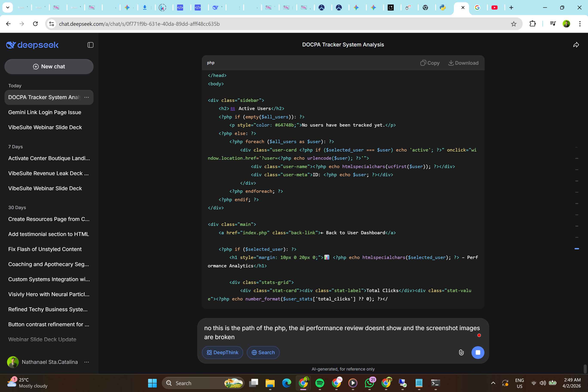Open Spotify from the taskbar
588x392 pixels.
click(320, 383)
